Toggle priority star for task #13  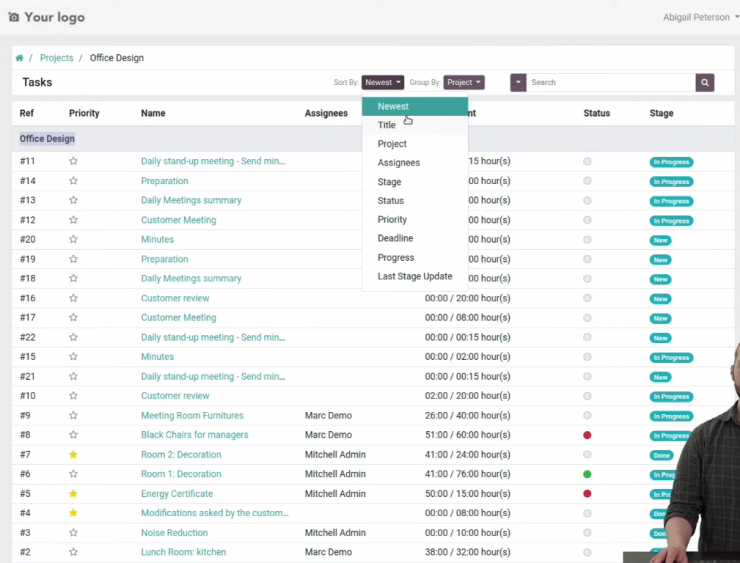click(x=73, y=200)
